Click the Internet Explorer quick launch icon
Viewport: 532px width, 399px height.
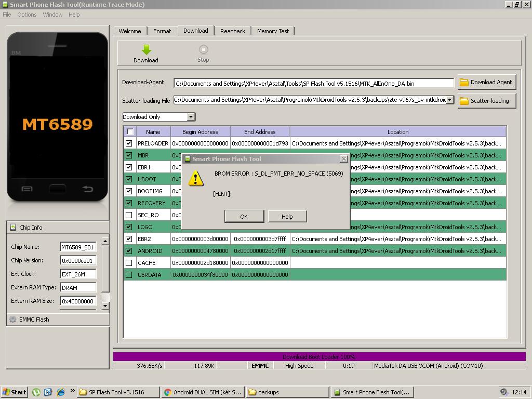point(61,392)
